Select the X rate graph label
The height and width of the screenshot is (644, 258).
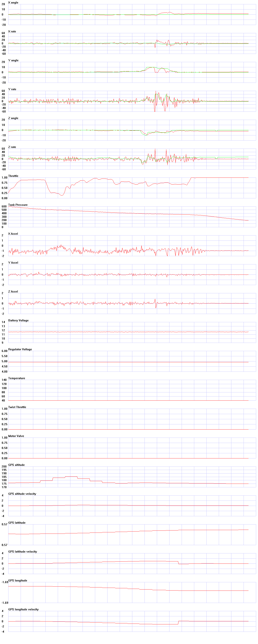[12, 32]
